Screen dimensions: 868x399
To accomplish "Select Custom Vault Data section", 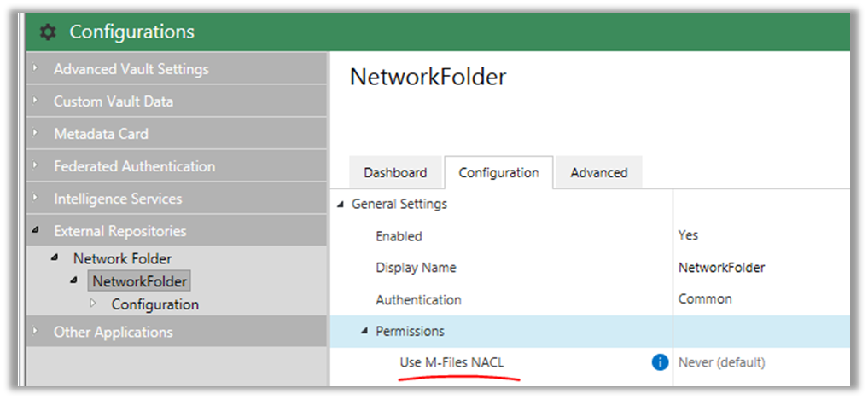I will (176, 101).
